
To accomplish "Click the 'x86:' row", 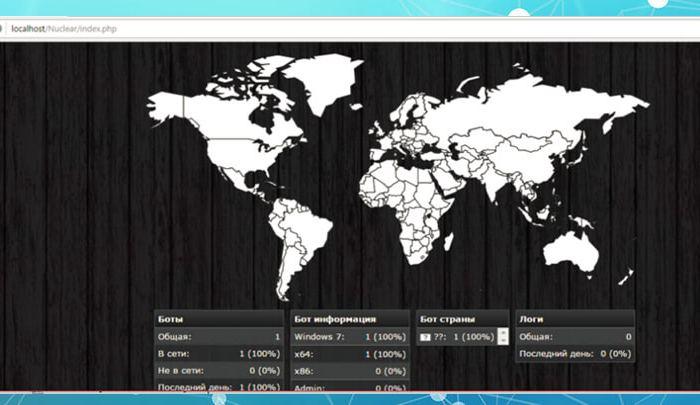I will click(350, 371).
